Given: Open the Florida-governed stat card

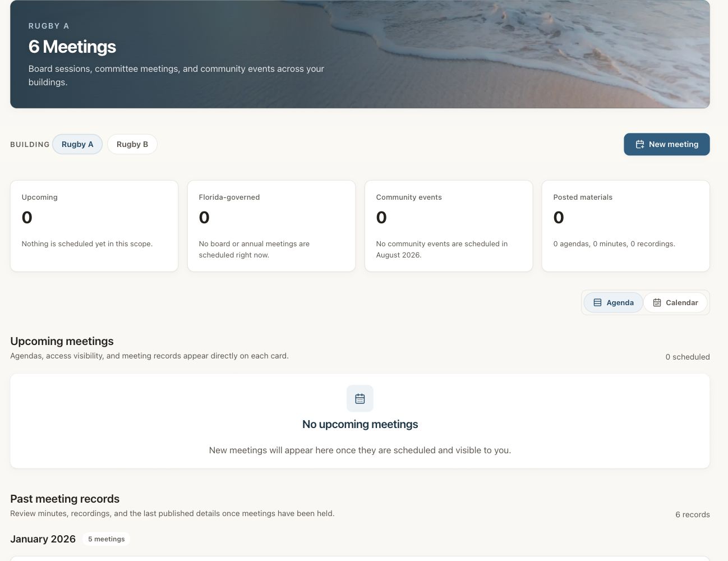Looking at the screenshot, I should coord(271,226).
